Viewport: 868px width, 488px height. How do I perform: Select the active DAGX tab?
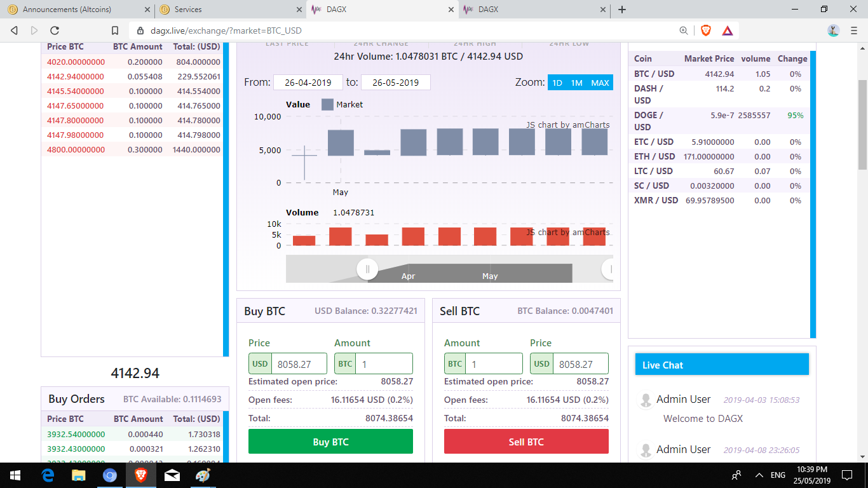pos(383,10)
